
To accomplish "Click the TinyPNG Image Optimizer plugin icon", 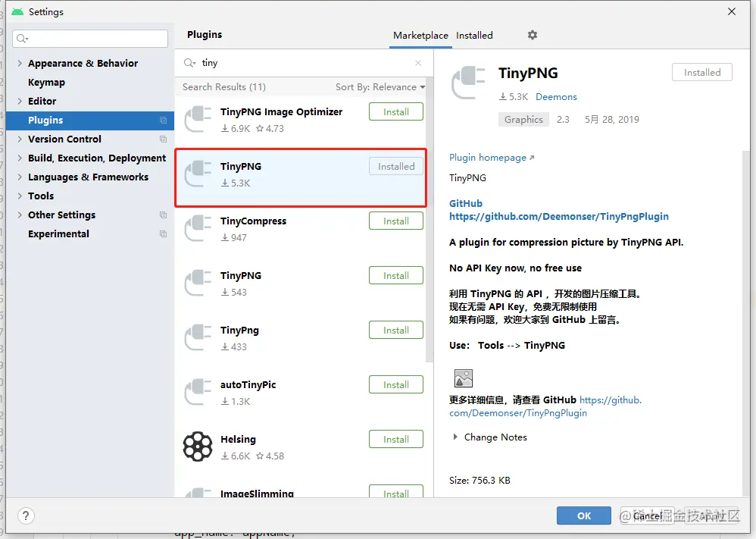I will 198,119.
